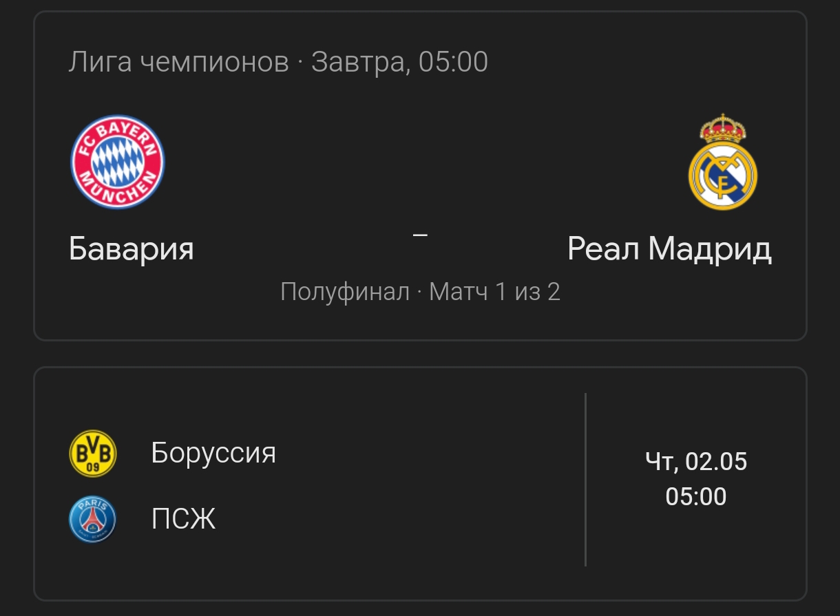Click the vertical divider in Боруссия card

point(585,480)
